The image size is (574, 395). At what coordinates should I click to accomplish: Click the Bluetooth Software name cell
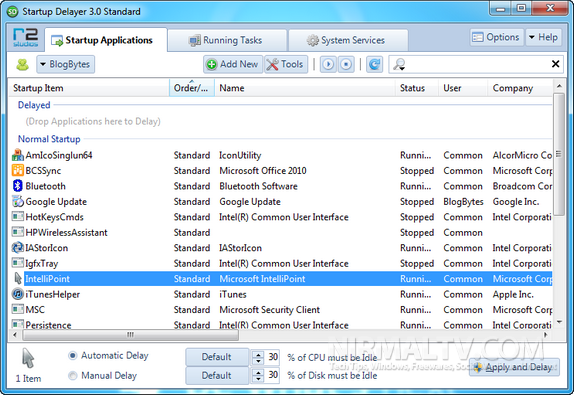258,186
